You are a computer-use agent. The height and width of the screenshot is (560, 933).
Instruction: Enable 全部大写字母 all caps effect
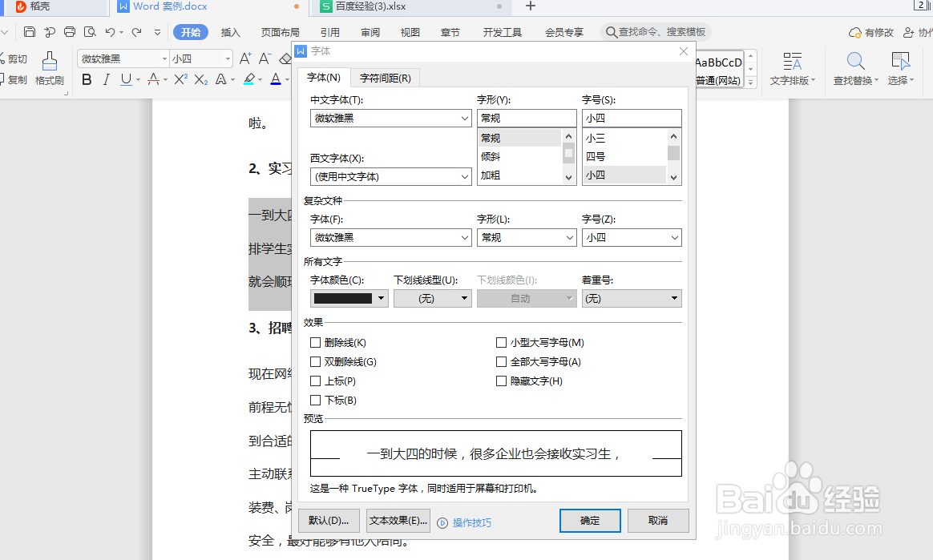point(501,361)
